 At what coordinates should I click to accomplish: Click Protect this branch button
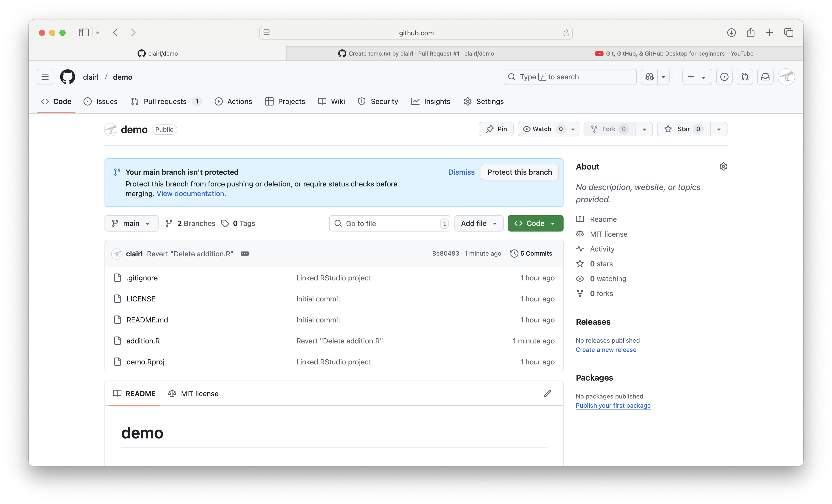[x=519, y=172]
